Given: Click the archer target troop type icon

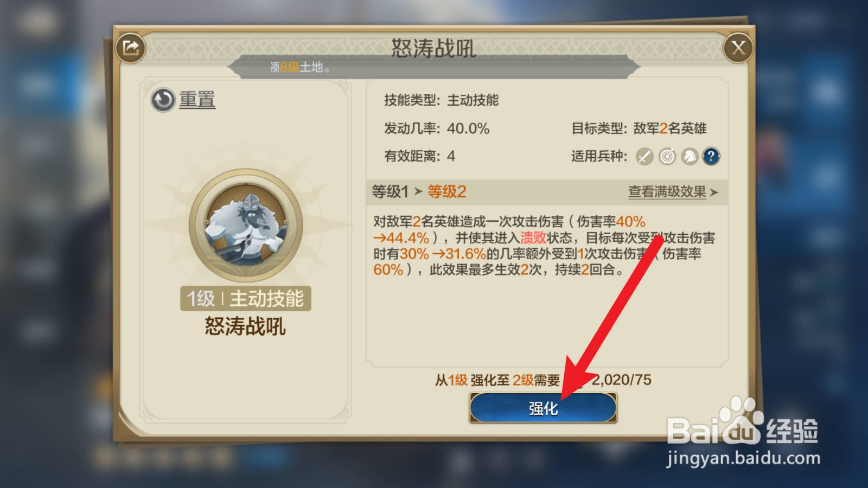Looking at the screenshot, I should [667, 157].
